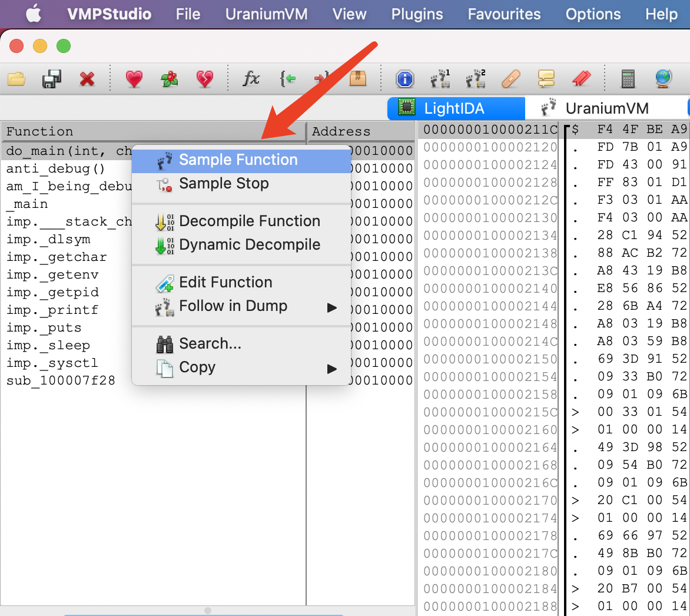This screenshot has height=616, width=690.
Task: Choose Edit Function in context menu
Action: 241,283
